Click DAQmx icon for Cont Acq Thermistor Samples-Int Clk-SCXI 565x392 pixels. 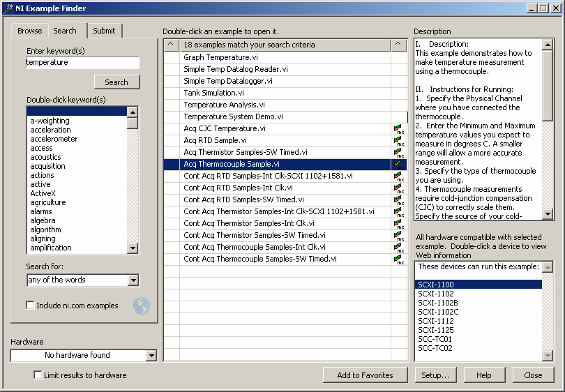pos(399,212)
